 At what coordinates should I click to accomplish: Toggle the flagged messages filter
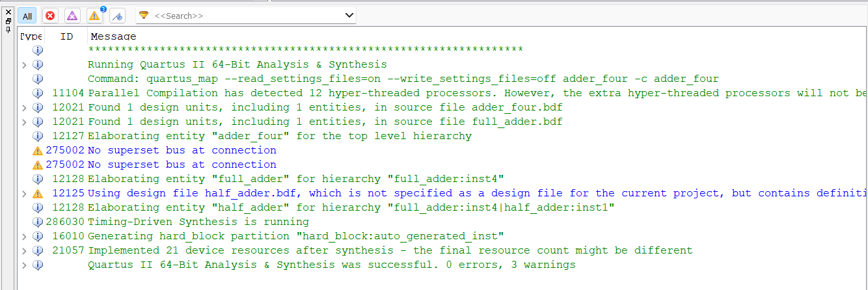[117, 16]
